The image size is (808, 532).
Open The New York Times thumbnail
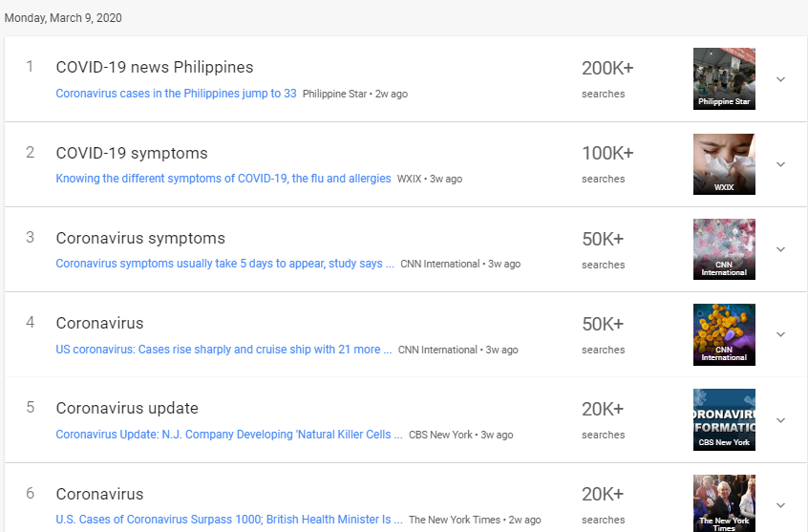click(724, 503)
